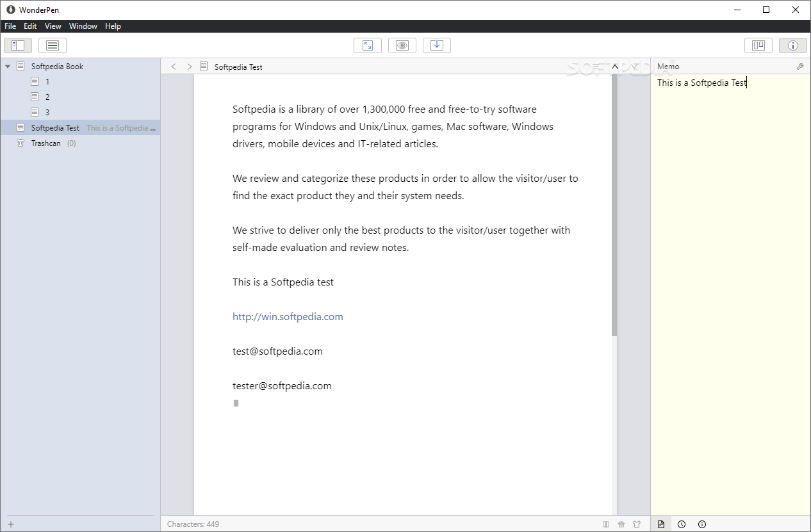Image resolution: width=811 pixels, height=532 pixels.
Task: Open the Edit menu
Action: point(30,26)
